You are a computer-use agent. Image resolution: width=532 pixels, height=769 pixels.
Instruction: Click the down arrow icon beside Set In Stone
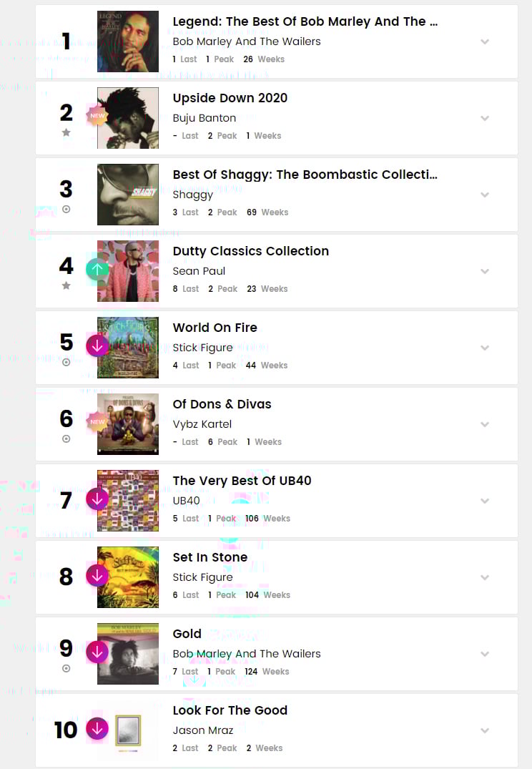[97, 575]
